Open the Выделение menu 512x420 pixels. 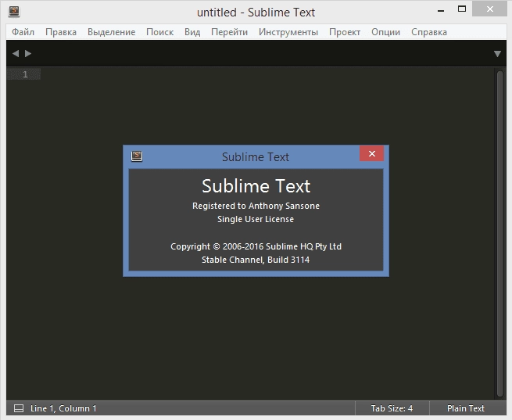111,32
